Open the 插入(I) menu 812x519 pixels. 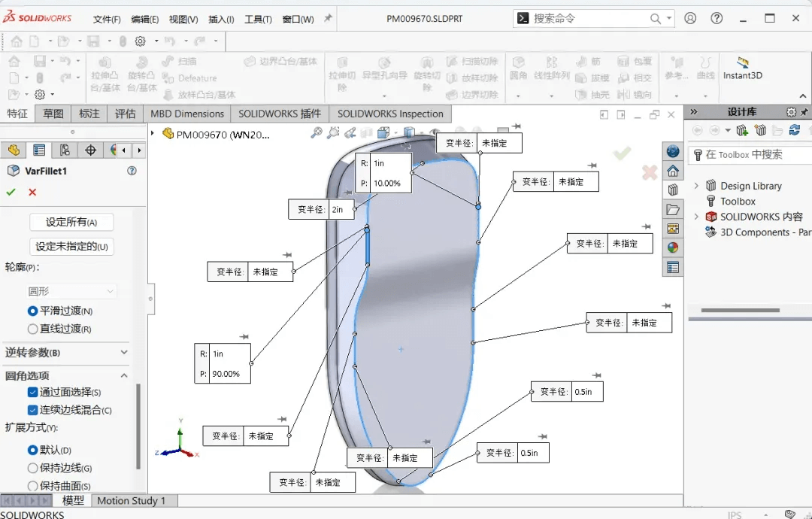pos(220,19)
